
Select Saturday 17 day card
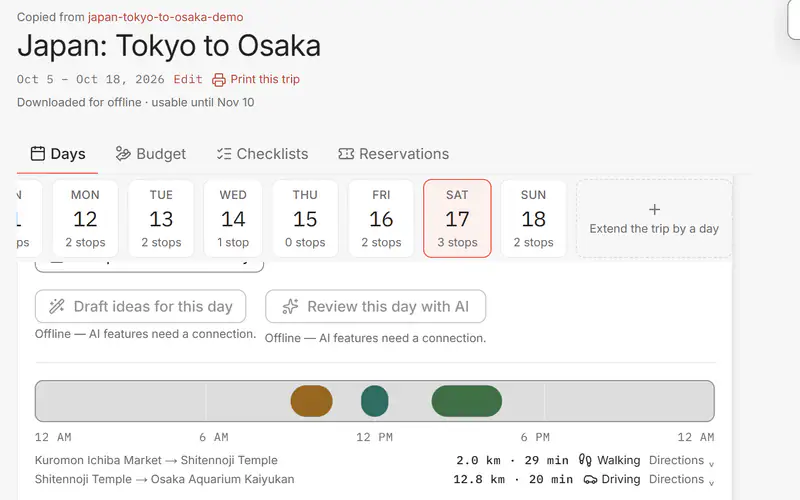pos(457,218)
